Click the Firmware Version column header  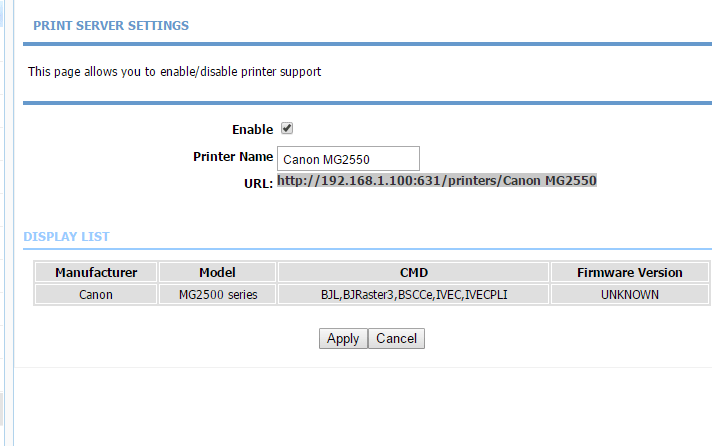630,272
